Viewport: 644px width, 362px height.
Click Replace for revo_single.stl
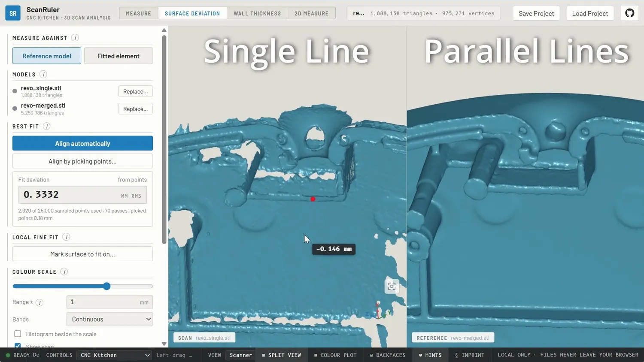coord(135,91)
